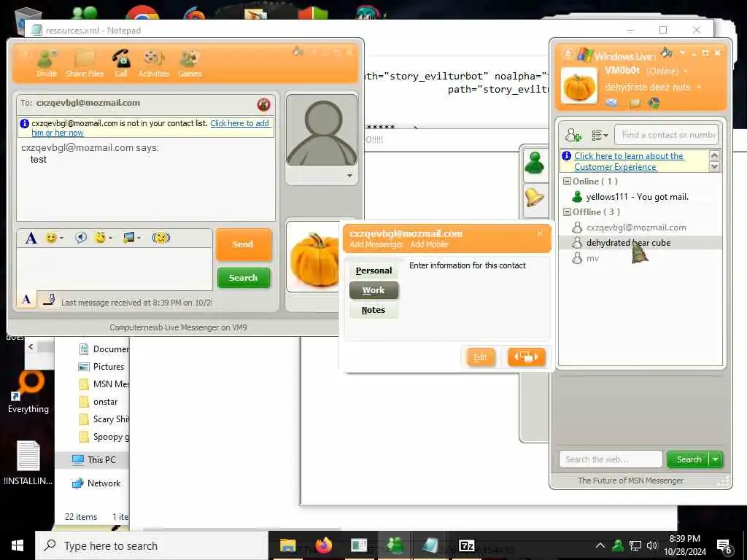Click the up arrow on info banner
747x560 pixels.
coord(713,155)
